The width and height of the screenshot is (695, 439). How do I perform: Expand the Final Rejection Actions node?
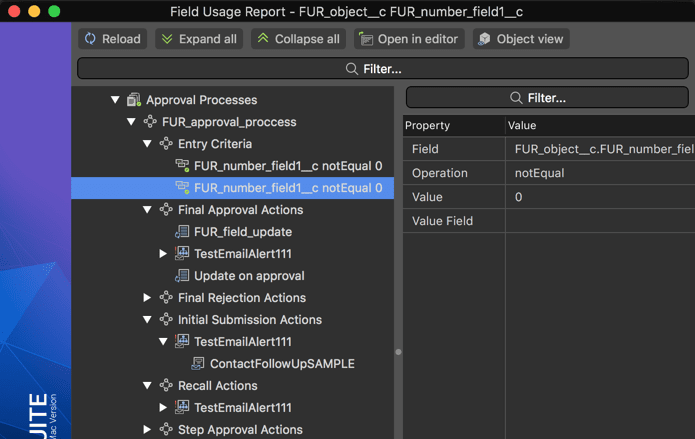(147, 298)
